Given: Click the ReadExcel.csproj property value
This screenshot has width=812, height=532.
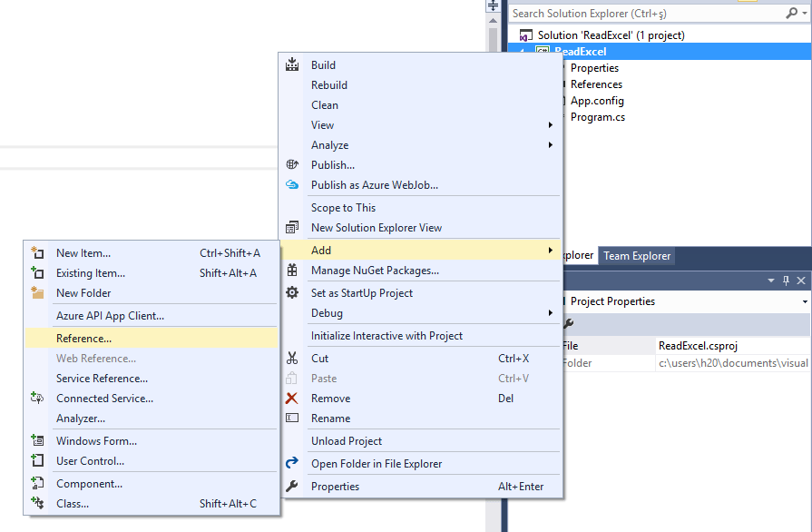Looking at the screenshot, I should (x=732, y=346).
